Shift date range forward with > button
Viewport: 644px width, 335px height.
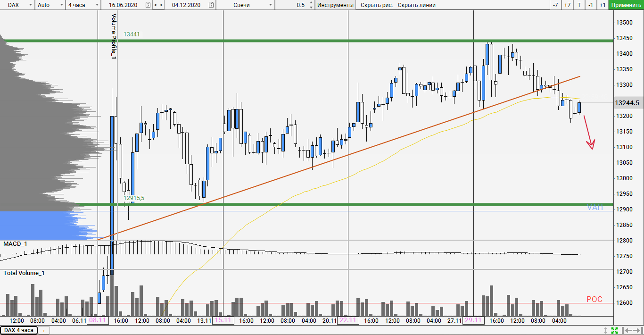(156, 5)
